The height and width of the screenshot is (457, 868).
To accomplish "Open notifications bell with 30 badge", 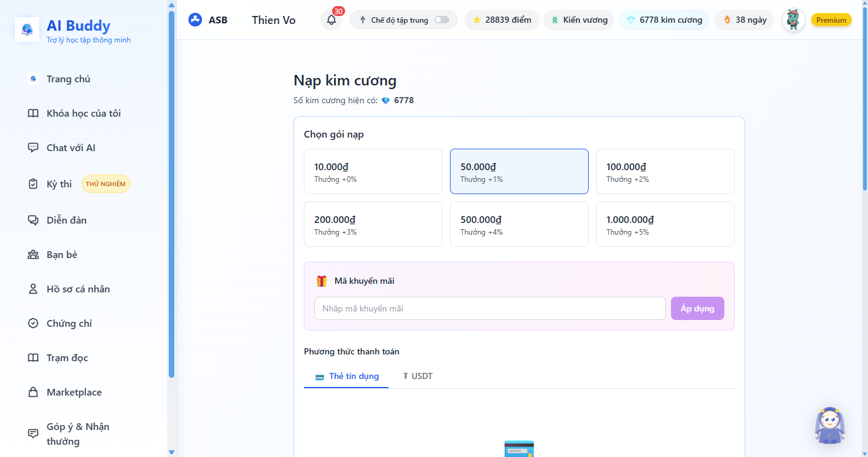I will point(331,20).
